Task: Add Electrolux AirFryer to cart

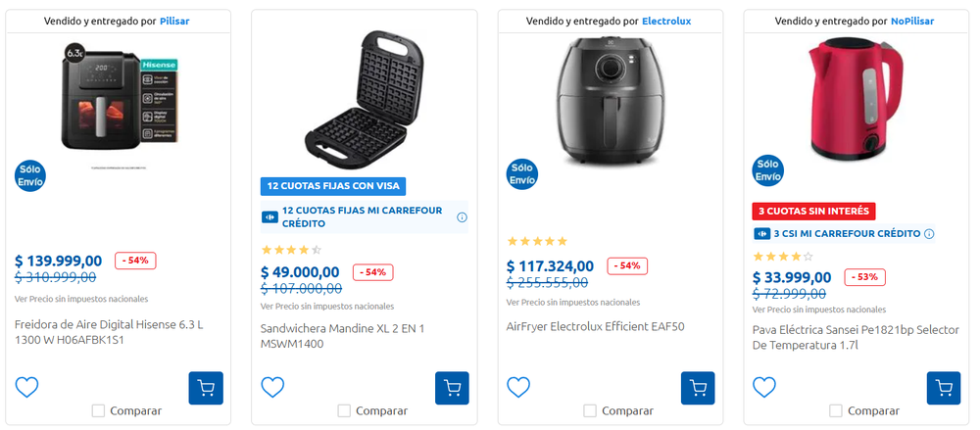Action: click(698, 388)
